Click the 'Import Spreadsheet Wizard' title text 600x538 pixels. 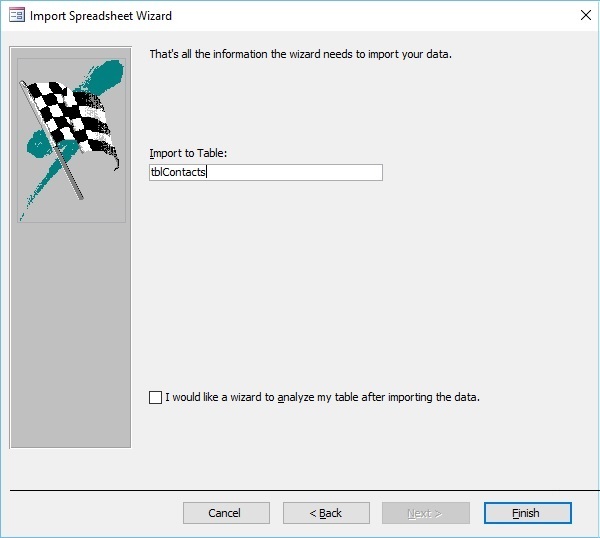100,15
